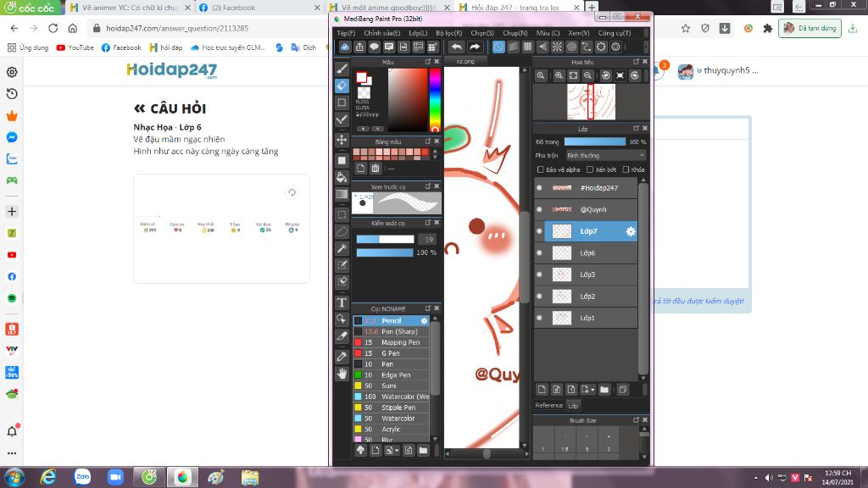Click fit-to-screen icon in Navigator
Viewport: 868px width, 488px height.
pos(574,75)
